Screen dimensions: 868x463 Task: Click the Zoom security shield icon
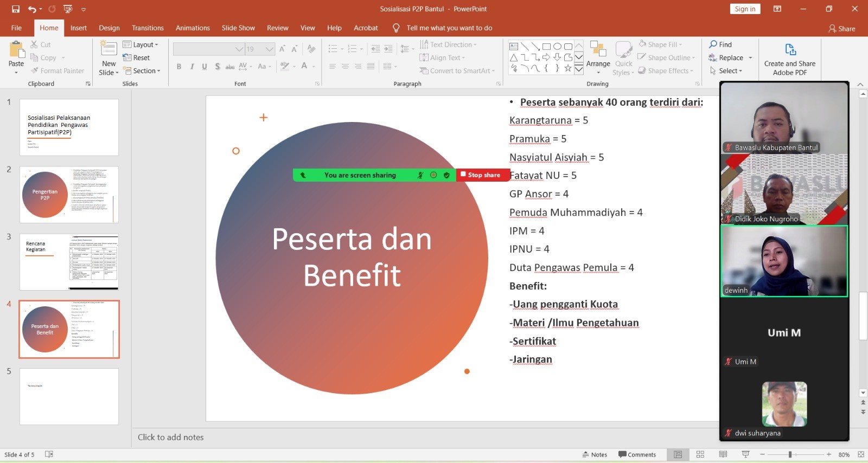coord(446,175)
